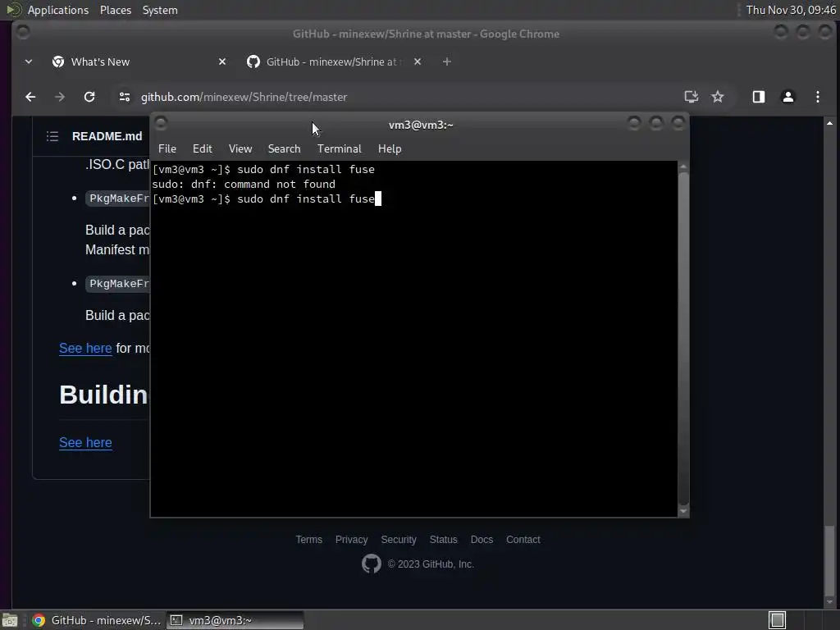The width and height of the screenshot is (840, 630).
Task: Click the terminal vertical scrollbar track
Action: (x=683, y=339)
